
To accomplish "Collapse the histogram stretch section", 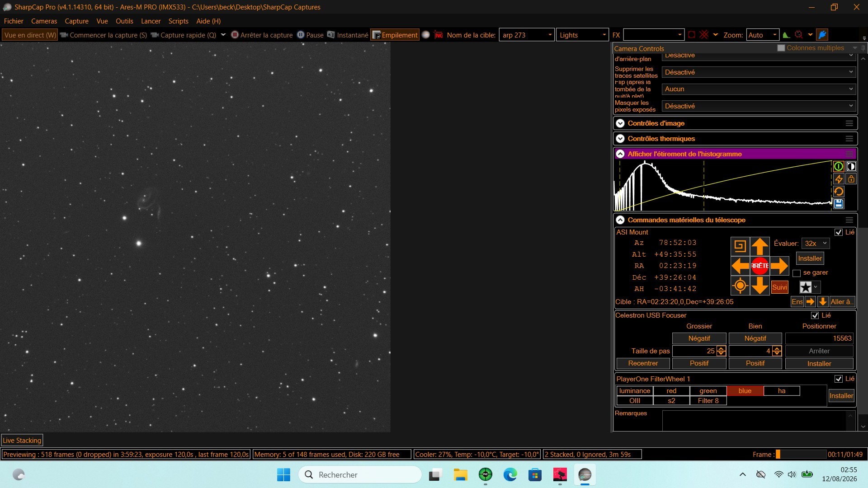I will pos(620,154).
